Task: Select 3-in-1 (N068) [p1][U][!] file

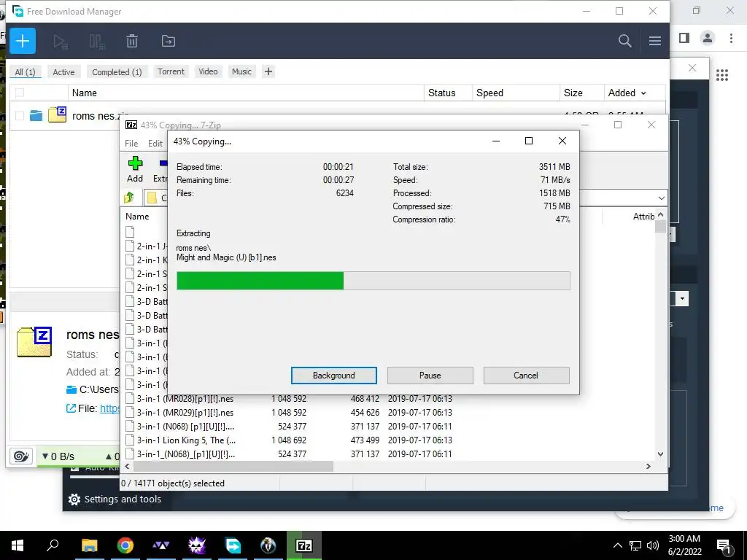Action: [x=185, y=426]
